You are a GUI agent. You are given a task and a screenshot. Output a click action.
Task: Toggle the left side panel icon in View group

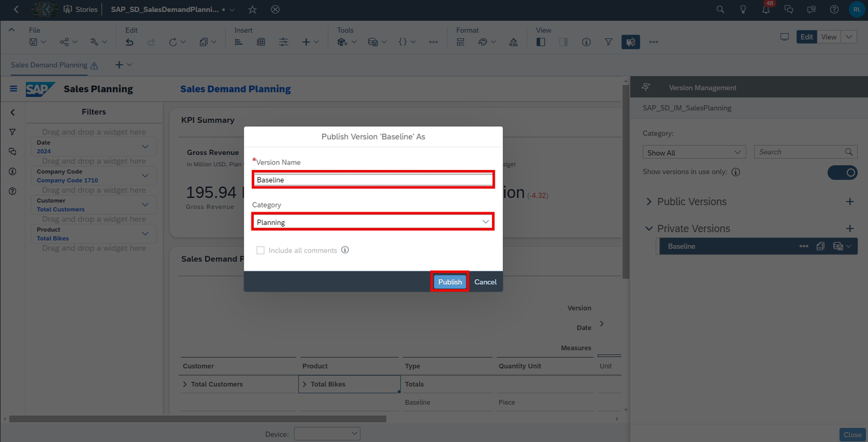(x=541, y=42)
